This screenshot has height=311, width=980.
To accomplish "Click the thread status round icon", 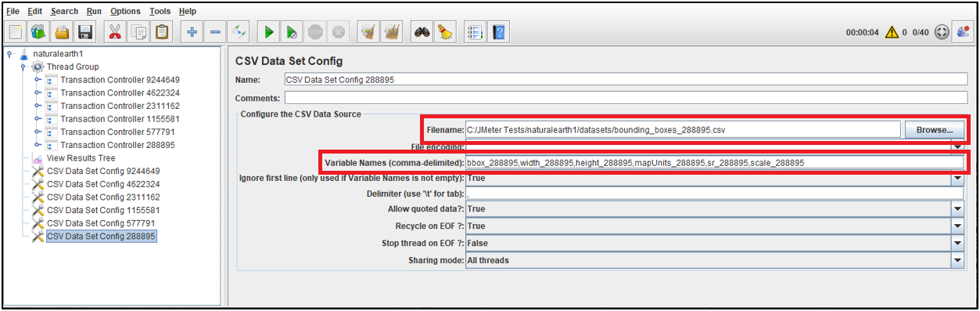I will click(x=942, y=33).
